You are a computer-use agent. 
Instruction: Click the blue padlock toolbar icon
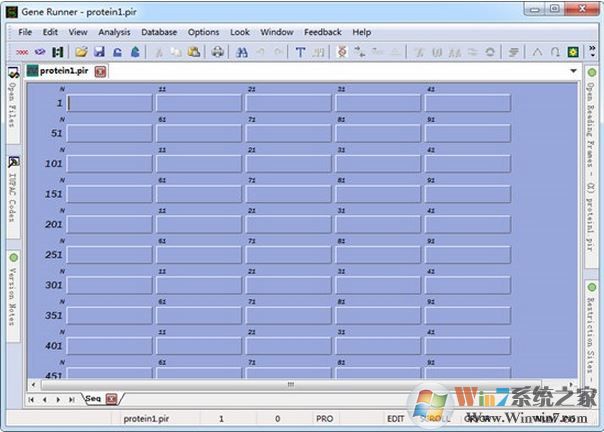coord(117,52)
